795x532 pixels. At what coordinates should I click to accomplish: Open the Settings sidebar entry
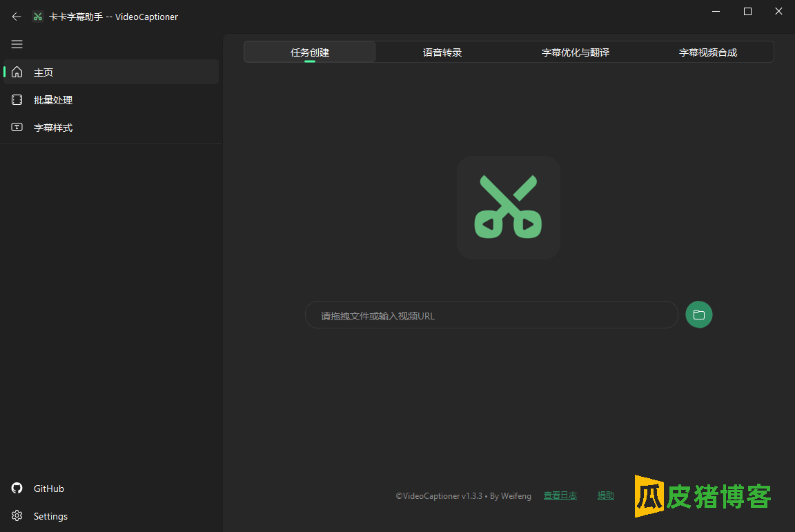click(x=111, y=515)
